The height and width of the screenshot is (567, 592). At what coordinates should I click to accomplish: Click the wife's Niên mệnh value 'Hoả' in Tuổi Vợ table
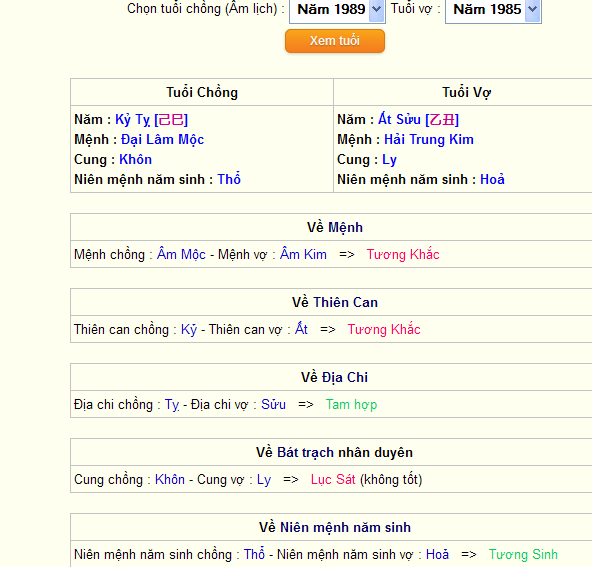pos(492,179)
